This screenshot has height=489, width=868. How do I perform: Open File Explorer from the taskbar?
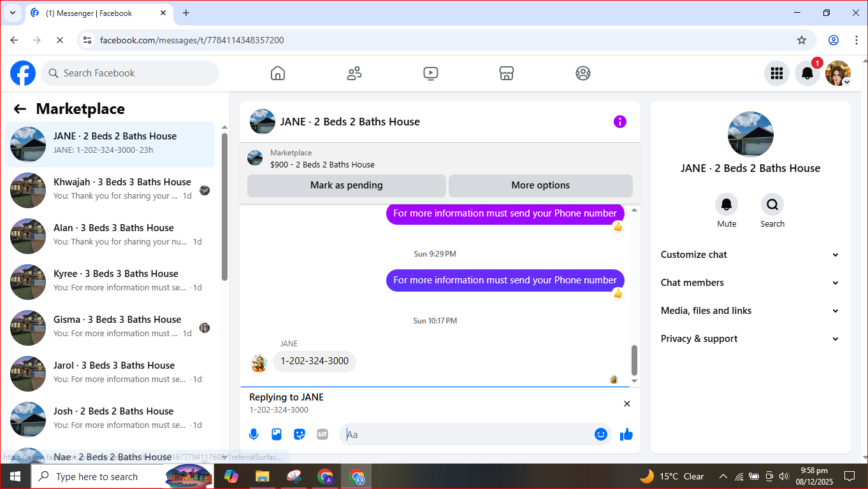pos(261,476)
